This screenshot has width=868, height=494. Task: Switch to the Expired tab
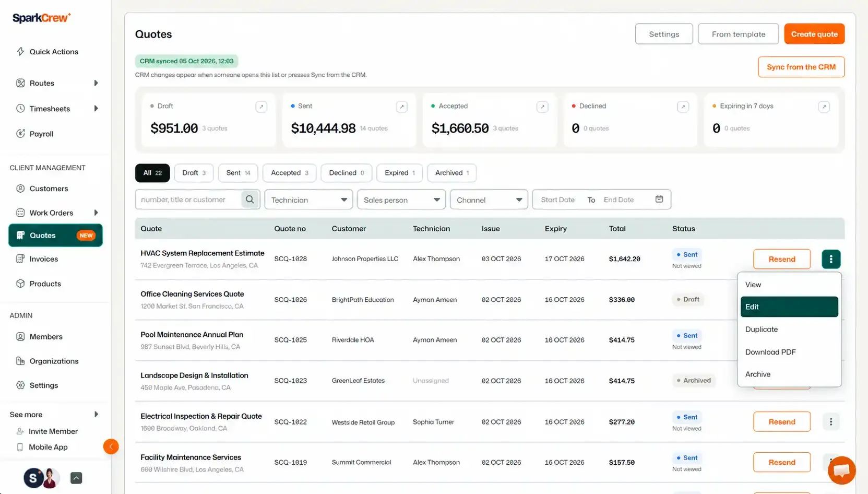click(400, 173)
